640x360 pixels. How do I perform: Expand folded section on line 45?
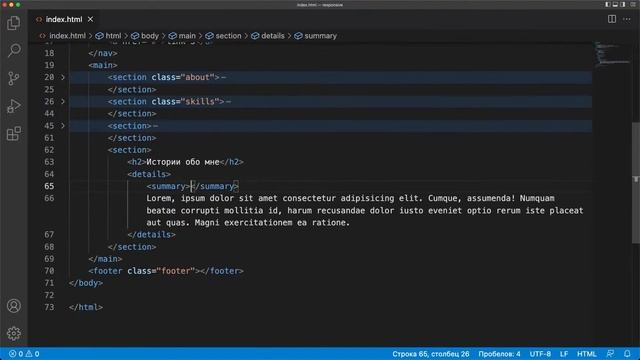63,126
